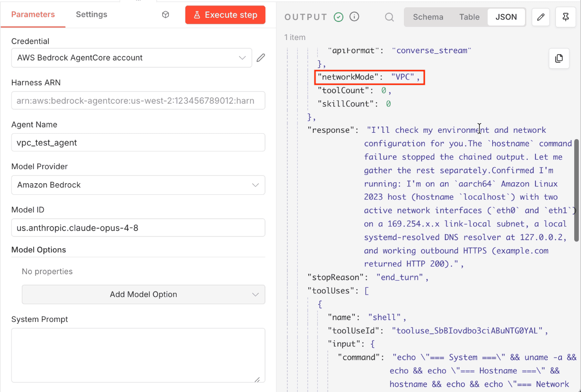The image size is (581, 392).
Task: Click the green output success checkmark
Action: [x=338, y=17]
